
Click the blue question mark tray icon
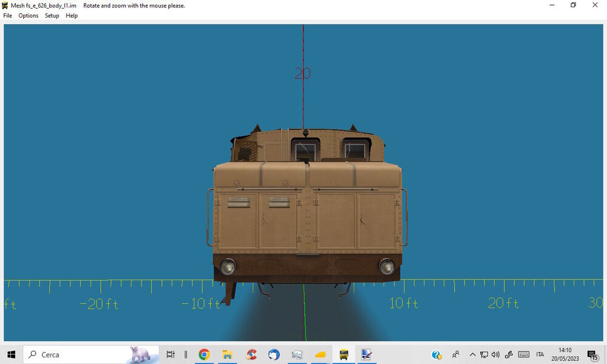point(436,354)
